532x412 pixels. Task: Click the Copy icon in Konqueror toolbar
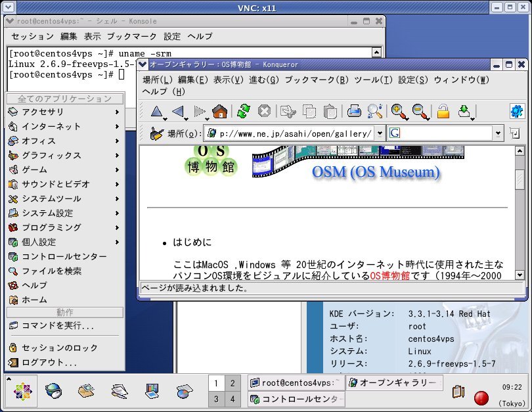tap(309, 111)
